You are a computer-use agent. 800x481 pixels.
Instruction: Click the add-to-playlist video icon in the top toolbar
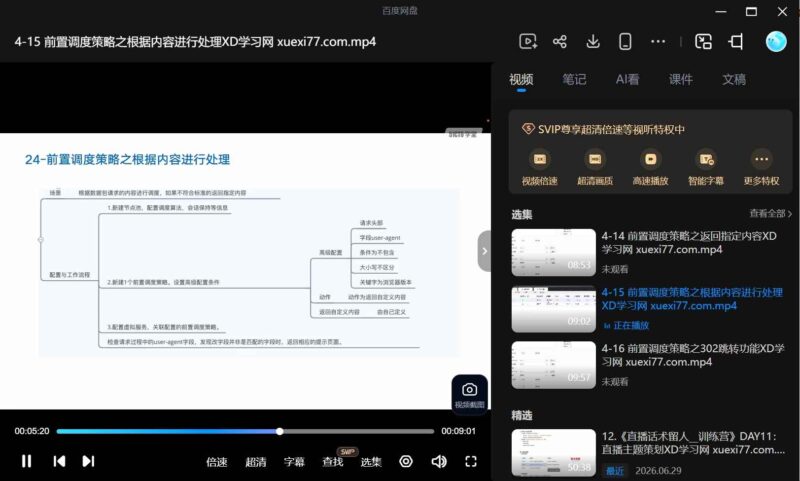(528, 41)
